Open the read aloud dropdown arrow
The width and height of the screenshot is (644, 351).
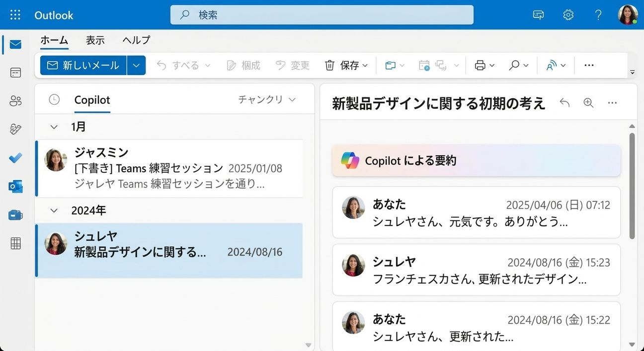pyautogui.click(x=563, y=66)
